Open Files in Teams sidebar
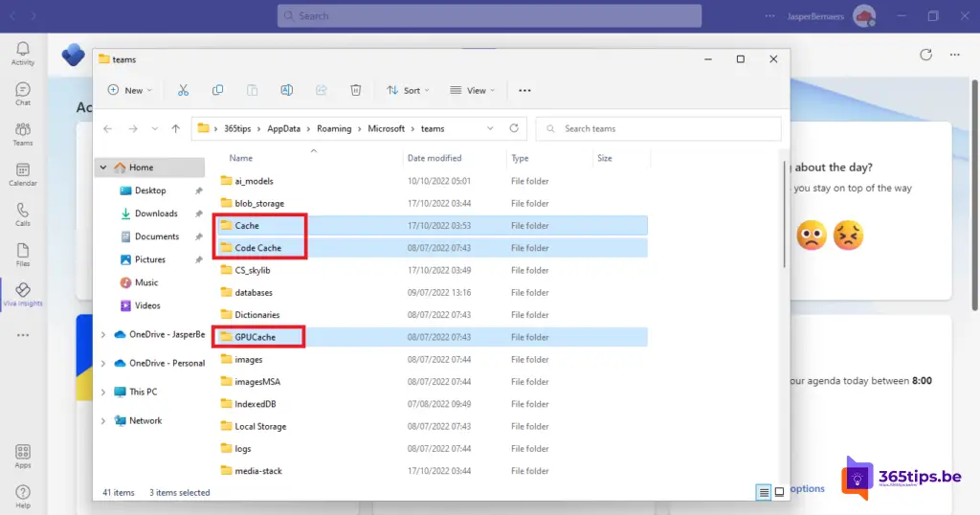Image resolution: width=980 pixels, height=515 pixels. pyautogui.click(x=23, y=255)
